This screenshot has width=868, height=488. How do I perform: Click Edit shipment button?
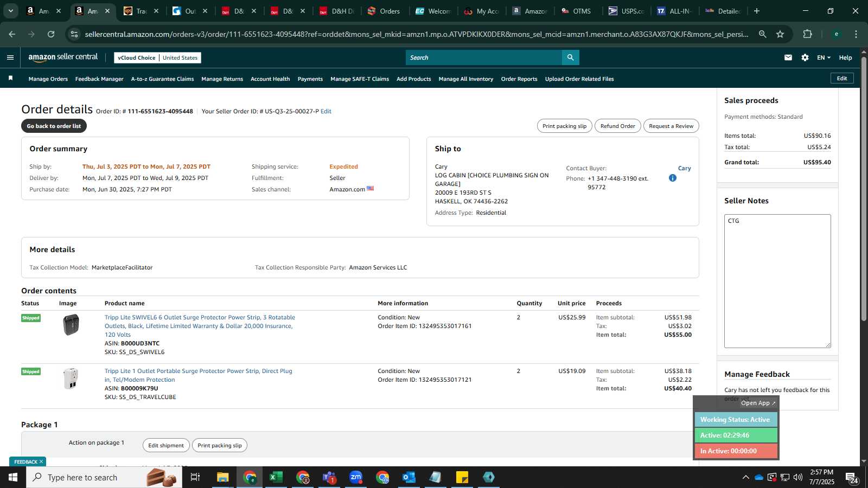[166, 445]
